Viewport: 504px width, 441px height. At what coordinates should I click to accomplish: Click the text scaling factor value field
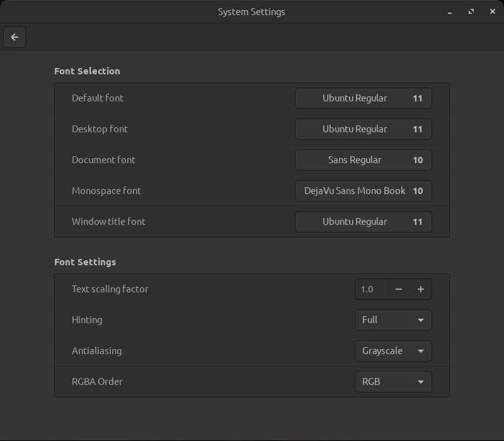[371, 289]
